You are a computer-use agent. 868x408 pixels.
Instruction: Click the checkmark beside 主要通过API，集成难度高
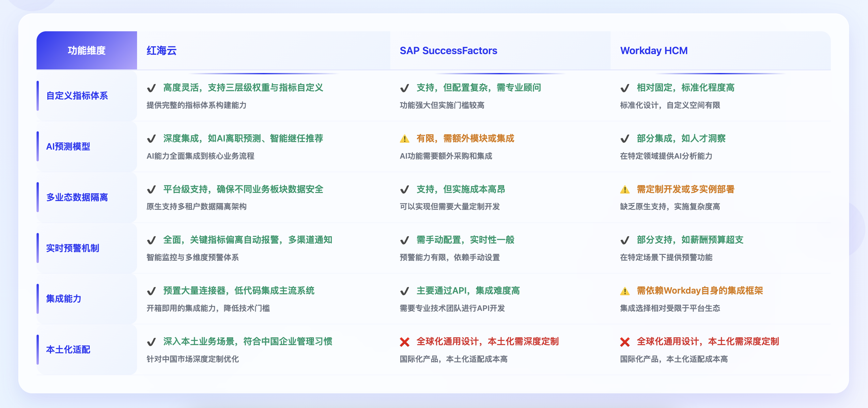pos(404,291)
